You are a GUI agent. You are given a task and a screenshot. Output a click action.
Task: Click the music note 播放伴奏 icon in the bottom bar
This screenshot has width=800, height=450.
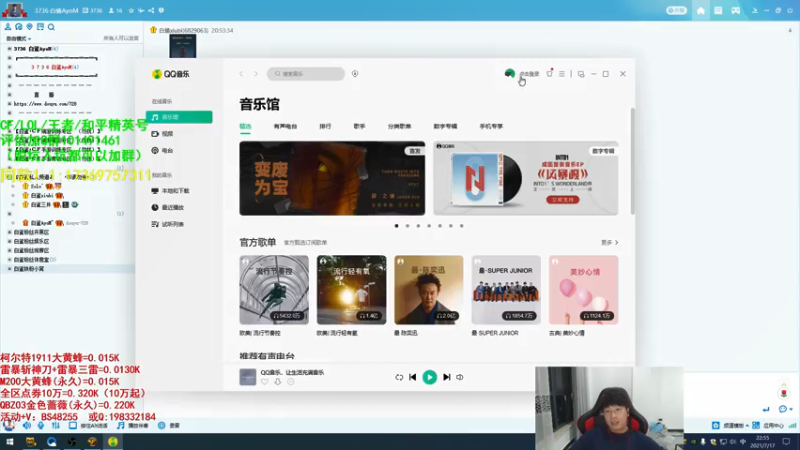click(x=121, y=425)
